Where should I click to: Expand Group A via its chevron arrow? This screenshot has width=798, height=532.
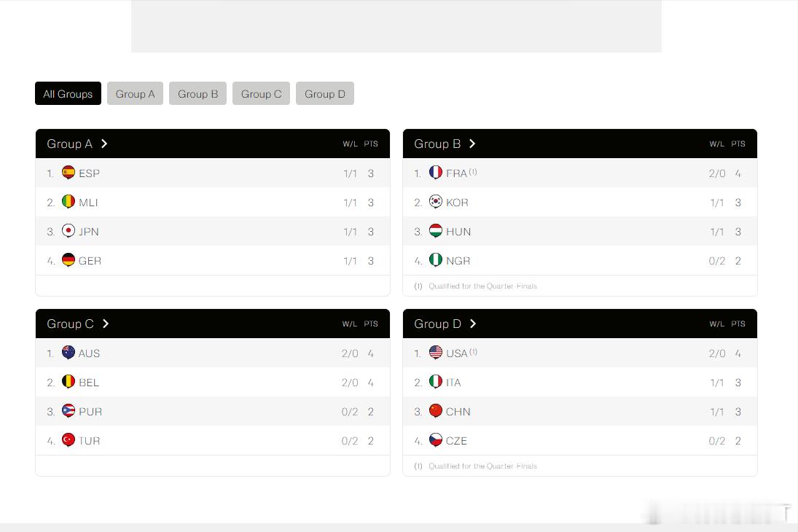(x=104, y=144)
